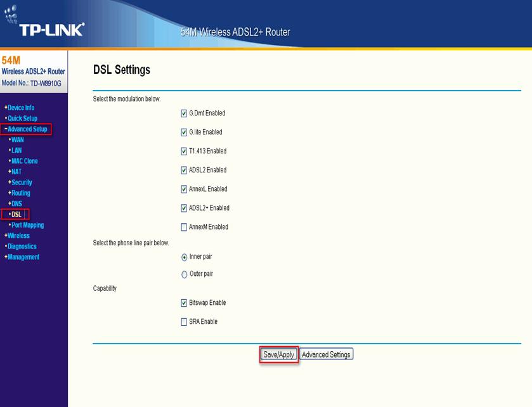The width and height of the screenshot is (532, 407).
Task: Expand DNS submenu
Action: pos(15,203)
